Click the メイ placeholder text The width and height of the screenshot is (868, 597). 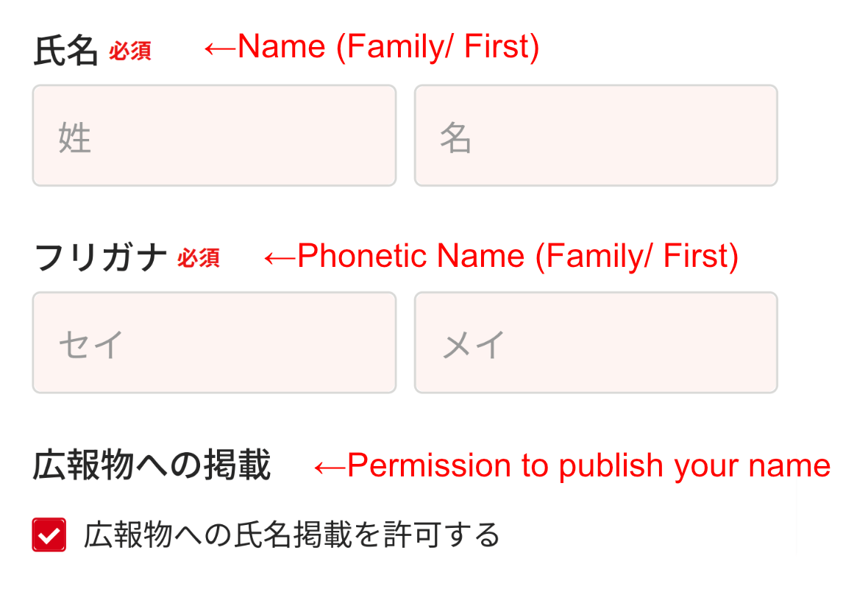[x=473, y=345]
